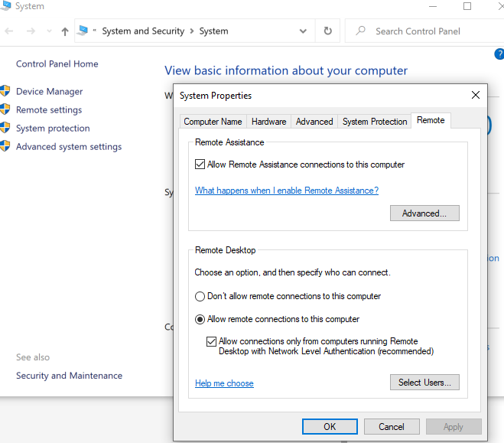The width and height of the screenshot is (504, 443).
Task: Go up one level with the Up arrow
Action: click(65, 31)
